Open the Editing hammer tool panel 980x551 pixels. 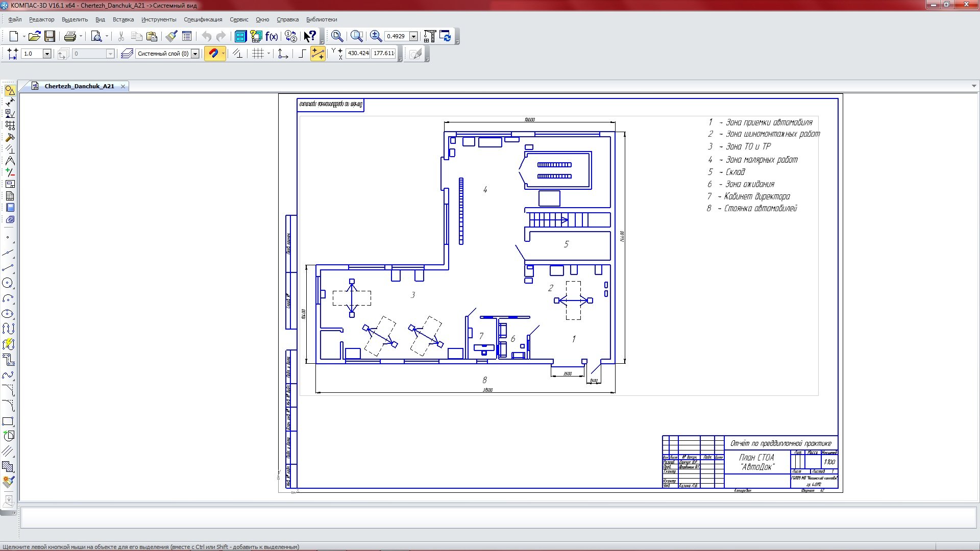(10, 138)
